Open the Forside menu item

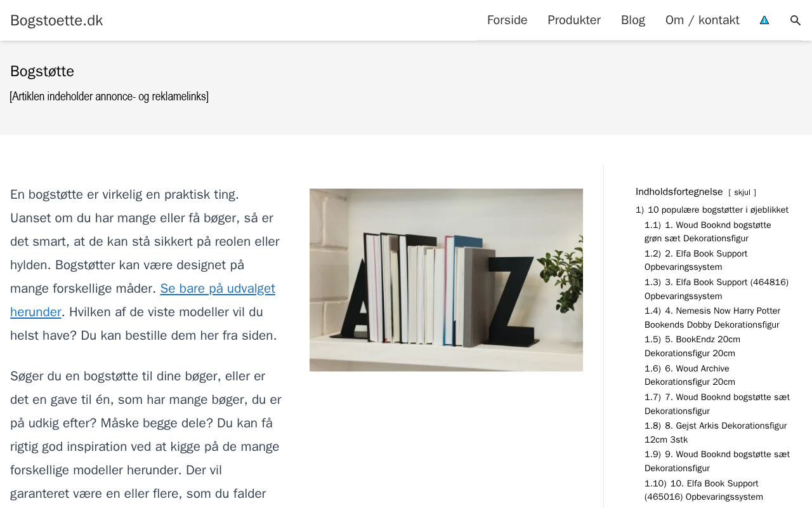(507, 20)
